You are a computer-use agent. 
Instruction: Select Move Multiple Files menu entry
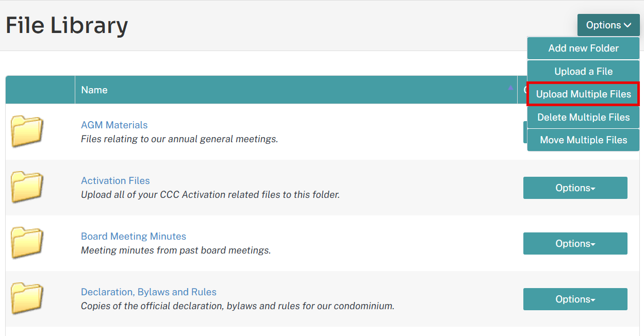click(x=583, y=140)
